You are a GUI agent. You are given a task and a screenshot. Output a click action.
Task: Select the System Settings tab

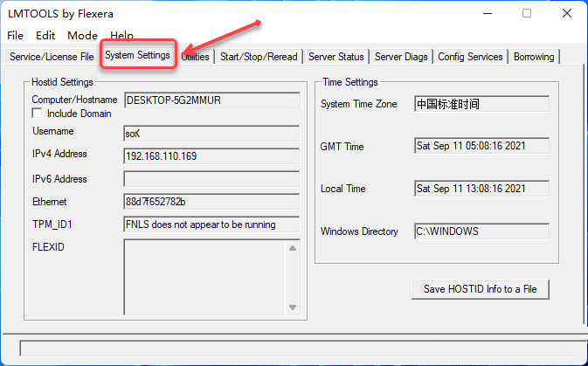[137, 55]
